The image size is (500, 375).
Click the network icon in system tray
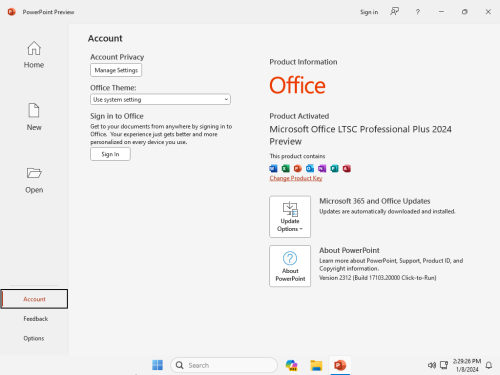point(444,365)
